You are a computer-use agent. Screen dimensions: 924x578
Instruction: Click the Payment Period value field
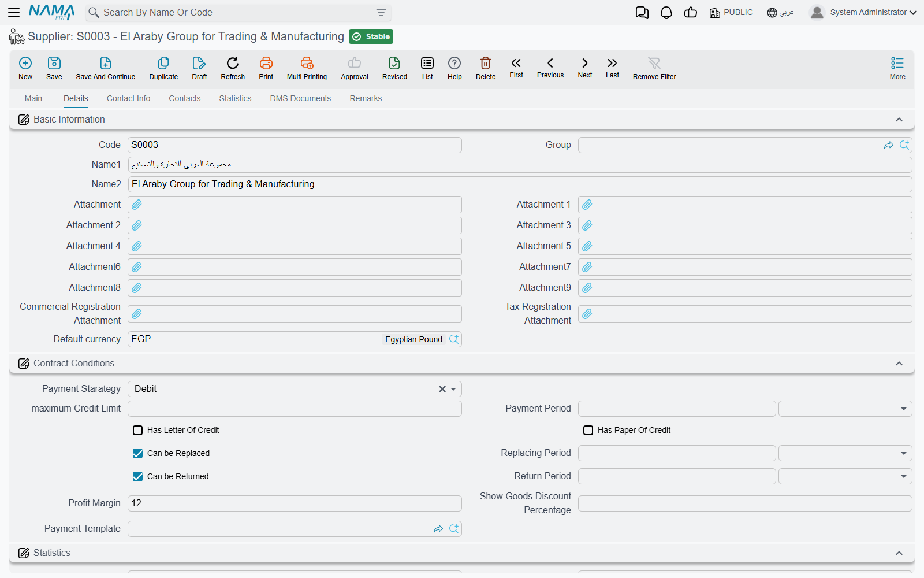[x=677, y=409]
